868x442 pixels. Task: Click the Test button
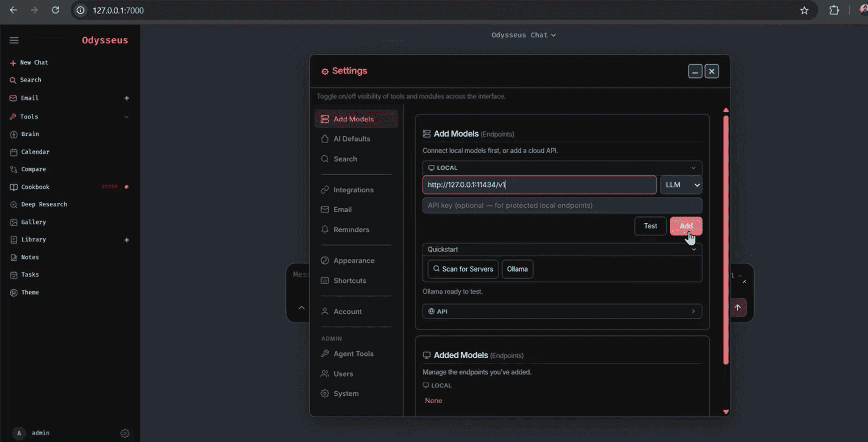tap(650, 226)
